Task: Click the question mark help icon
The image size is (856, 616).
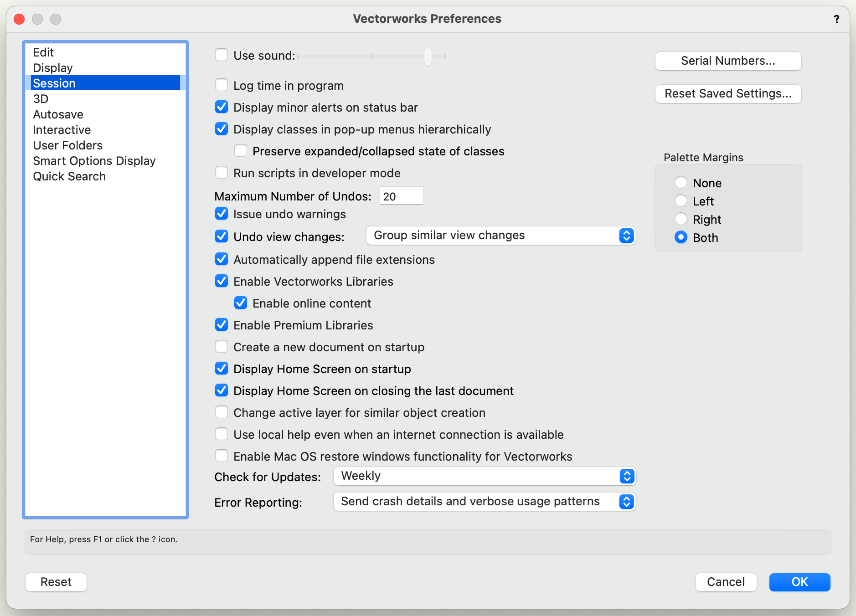Action: pyautogui.click(x=836, y=19)
